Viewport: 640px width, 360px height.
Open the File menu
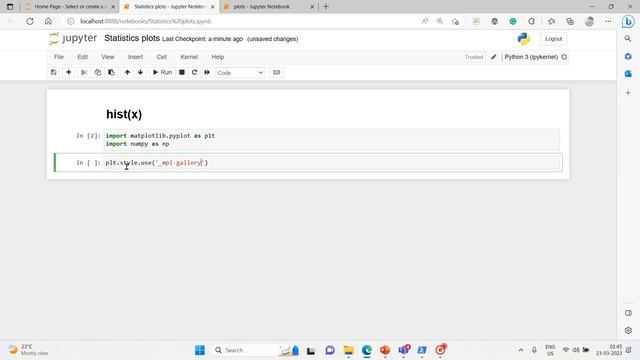click(59, 57)
